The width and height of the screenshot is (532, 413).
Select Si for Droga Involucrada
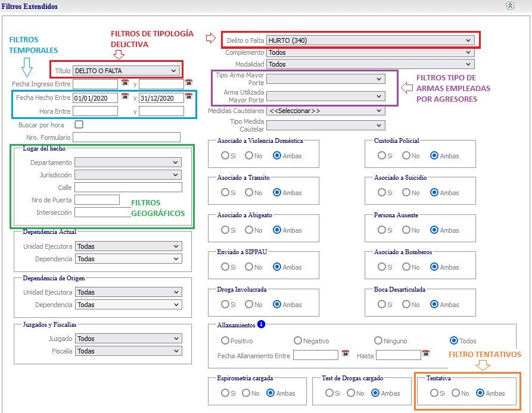[x=225, y=304]
